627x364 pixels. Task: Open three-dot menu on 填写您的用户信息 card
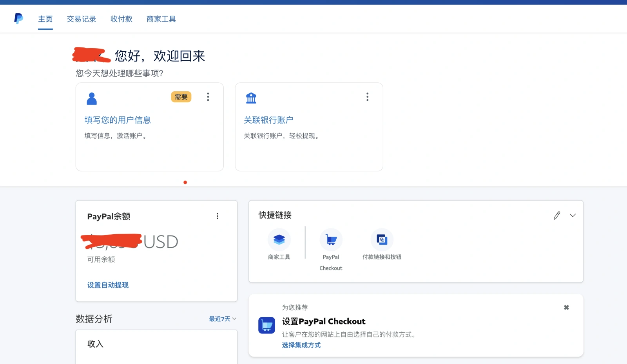tap(208, 97)
